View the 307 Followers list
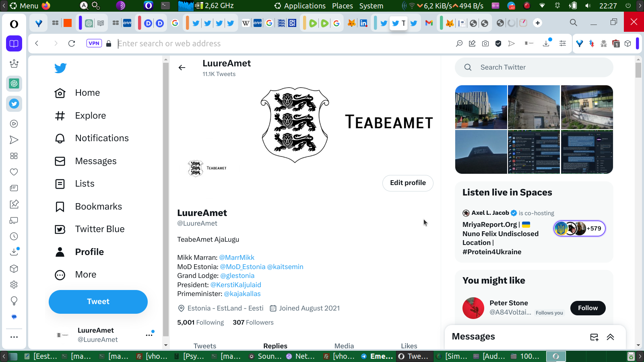 [253, 323]
